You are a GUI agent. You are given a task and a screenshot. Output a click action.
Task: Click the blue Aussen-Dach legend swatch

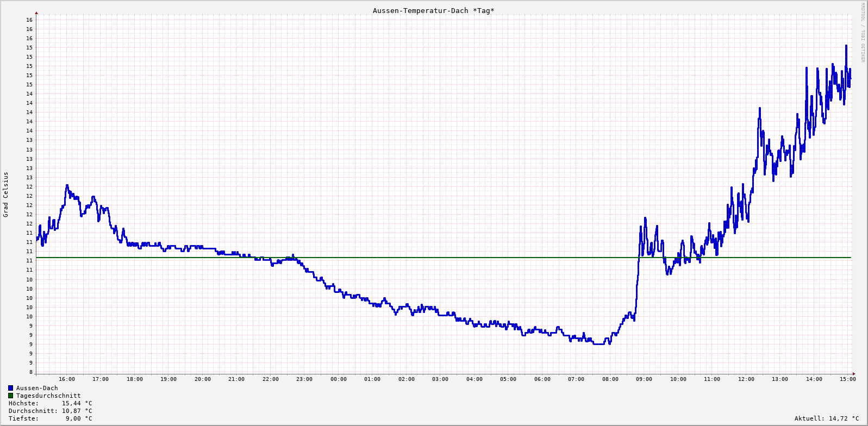10,388
